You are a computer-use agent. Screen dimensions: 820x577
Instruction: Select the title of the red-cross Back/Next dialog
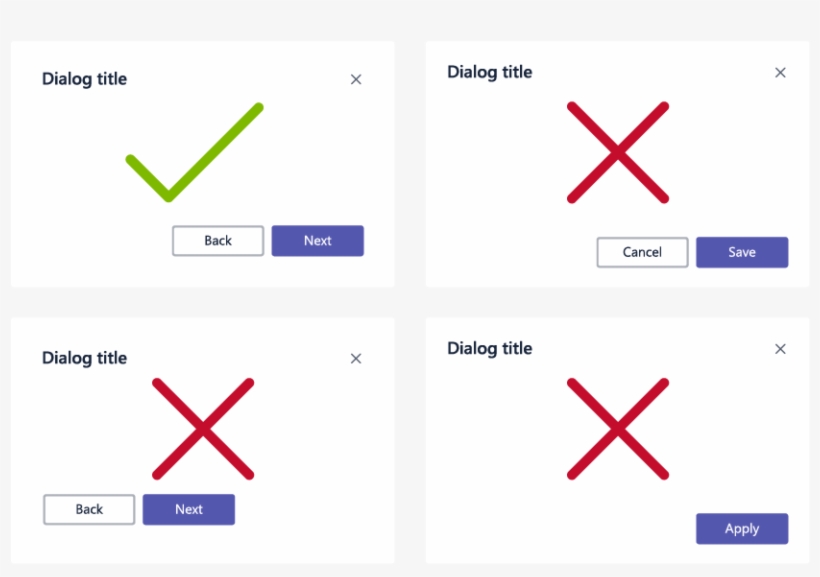[x=85, y=358]
